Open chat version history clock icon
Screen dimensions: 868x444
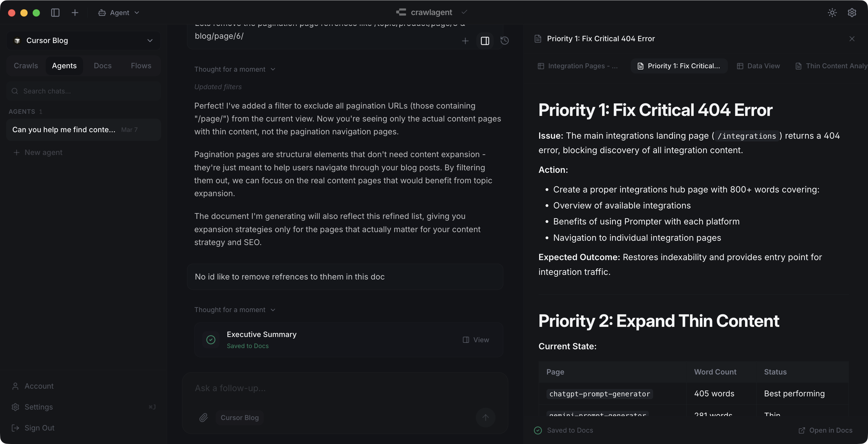click(x=504, y=41)
